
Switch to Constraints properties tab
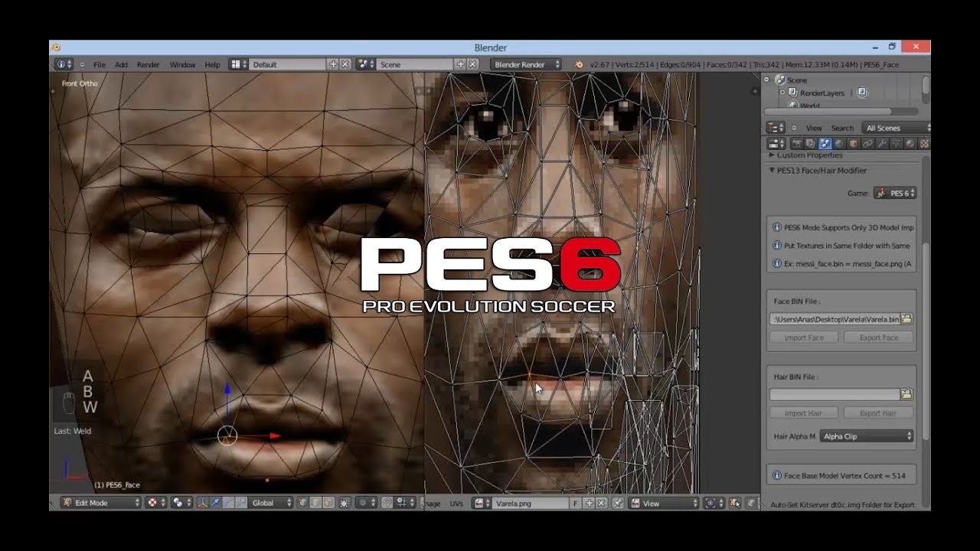click(x=867, y=143)
